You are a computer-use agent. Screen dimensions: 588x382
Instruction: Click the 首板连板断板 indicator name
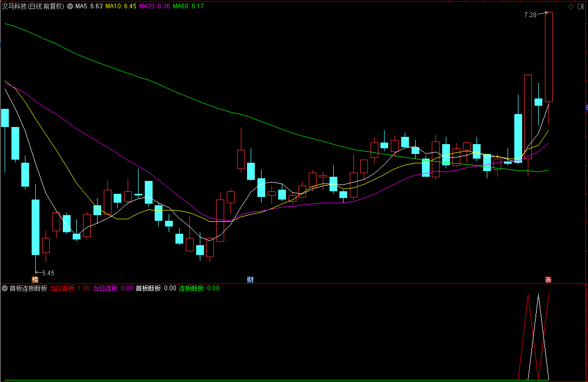29,288
